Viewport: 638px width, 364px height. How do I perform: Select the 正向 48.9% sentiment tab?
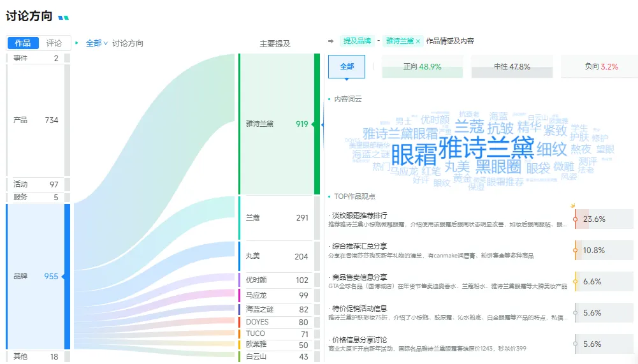[423, 66]
